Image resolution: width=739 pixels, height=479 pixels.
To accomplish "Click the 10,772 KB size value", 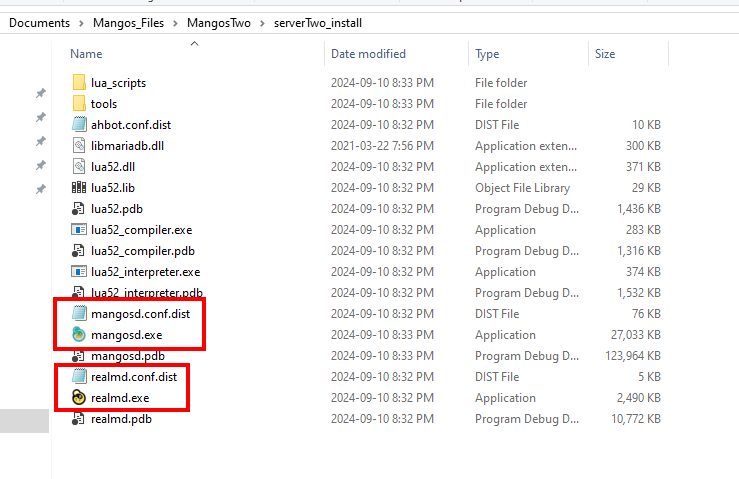I will [x=636, y=419].
